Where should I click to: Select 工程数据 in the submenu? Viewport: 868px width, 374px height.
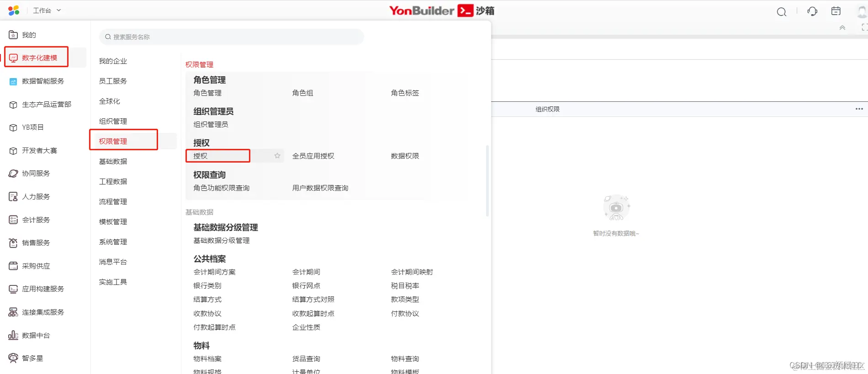pyautogui.click(x=113, y=182)
